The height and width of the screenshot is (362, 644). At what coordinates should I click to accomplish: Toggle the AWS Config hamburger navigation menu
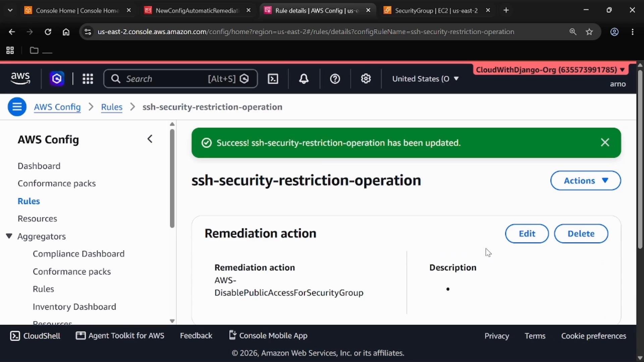(x=17, y=107)
